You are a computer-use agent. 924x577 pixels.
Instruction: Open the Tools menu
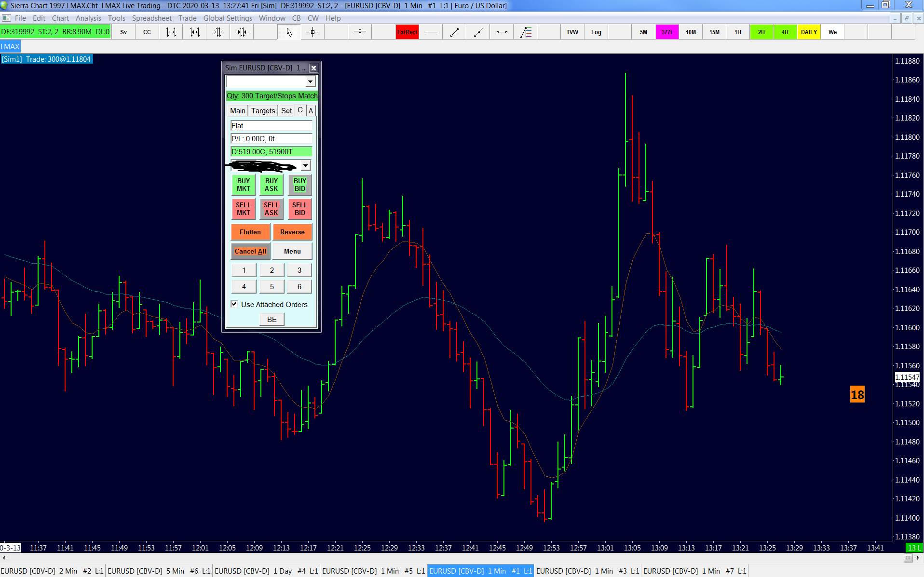coord(116,18)
